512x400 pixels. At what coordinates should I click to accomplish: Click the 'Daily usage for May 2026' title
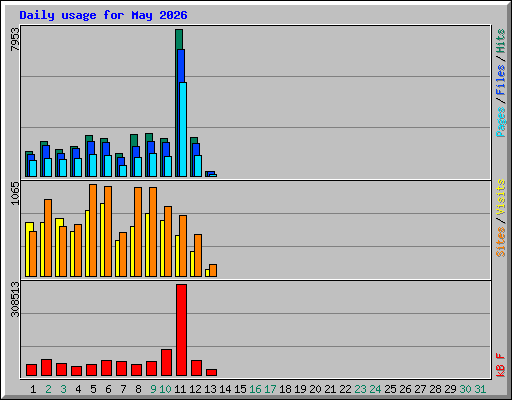point(103,15)
